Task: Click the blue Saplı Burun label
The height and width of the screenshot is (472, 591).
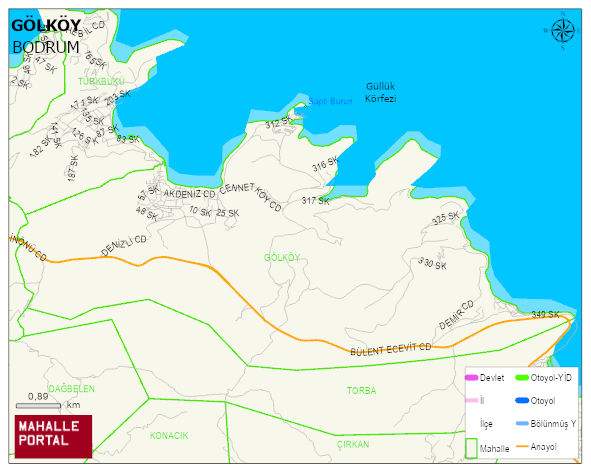Action: 330,101
